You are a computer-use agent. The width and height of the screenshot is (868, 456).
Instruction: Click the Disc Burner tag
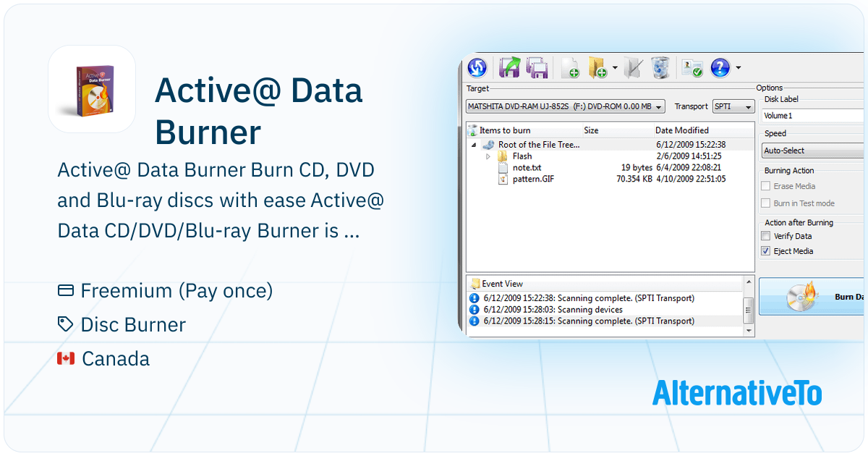133,324
